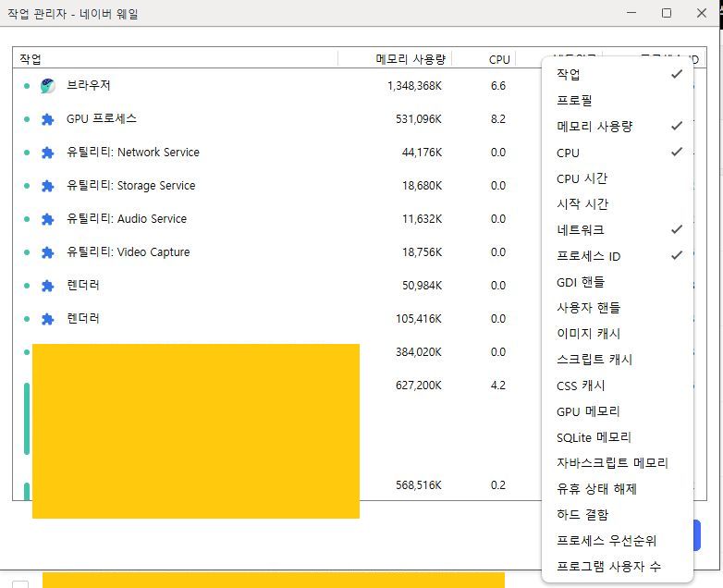This screenshot has height=588, width=723.
Task: Sort by the 작업 column header
Action: (176, 59)
